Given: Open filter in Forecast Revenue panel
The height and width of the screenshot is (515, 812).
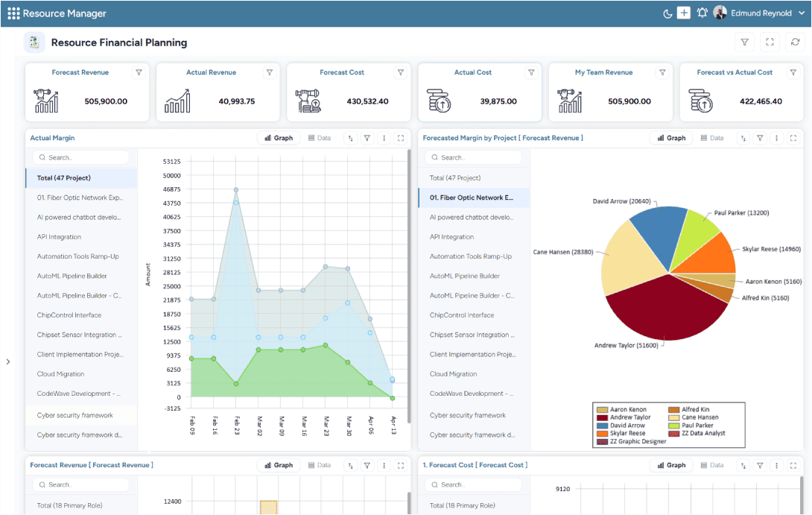Looking at the screenshot, I should (367, 466).
